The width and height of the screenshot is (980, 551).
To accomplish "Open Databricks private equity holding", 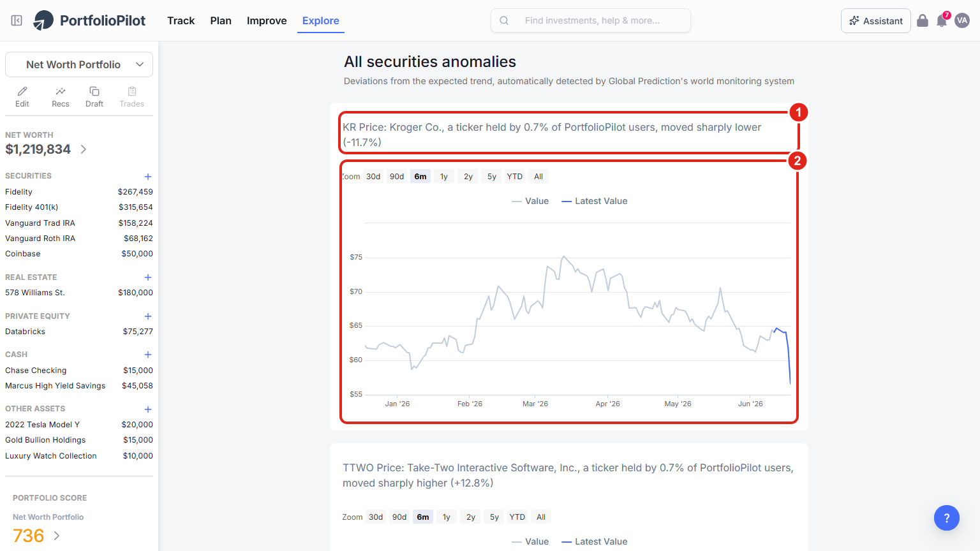I will (x=79, y=332).
